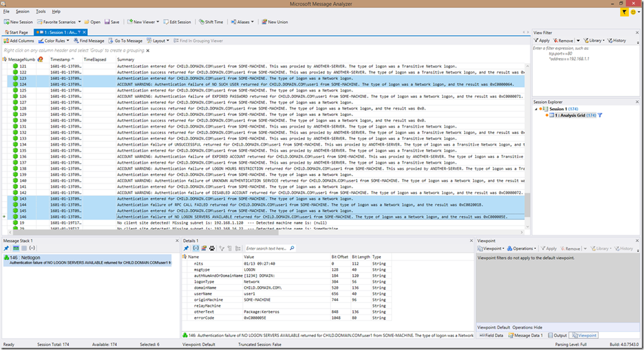Image resolution: width=644 pixels, height=350 pixels.
Task: Click the New Session toolbar button
Action: (x=19, y=22)
